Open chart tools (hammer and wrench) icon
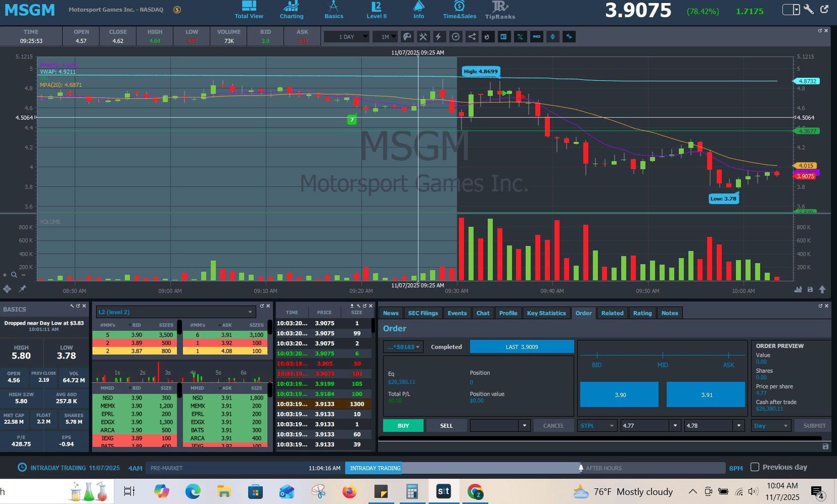837x504 pixels. (x=423, y=36)
